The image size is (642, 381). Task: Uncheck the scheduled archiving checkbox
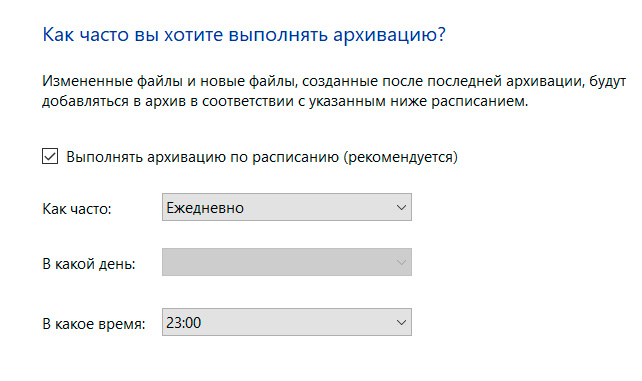pyautogui.click(x=50, y=156)
